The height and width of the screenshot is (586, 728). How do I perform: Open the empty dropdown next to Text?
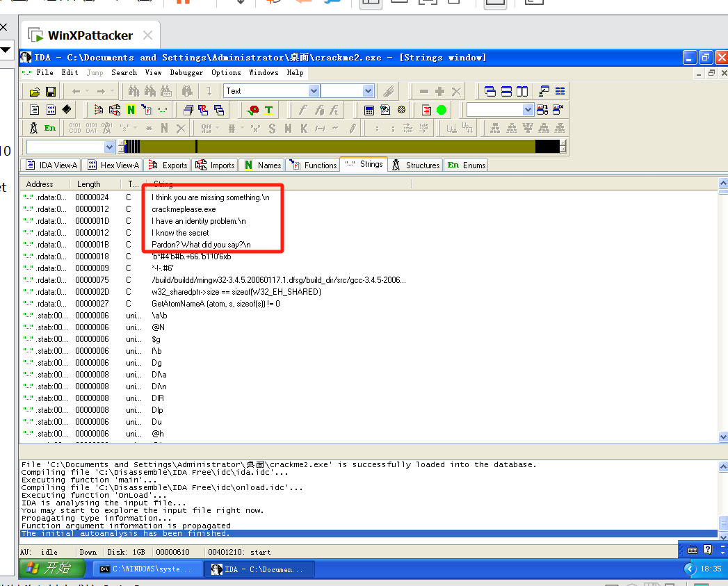[368, 91]
